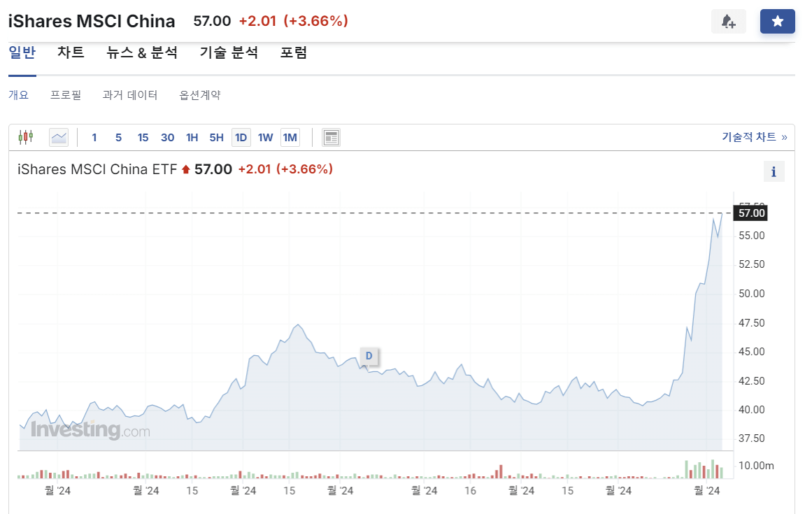The width and height of the screenshot is (812, 514).
Task: Switch to the 과거 데이터 sub-tab
Action: (x=130, y=94)
